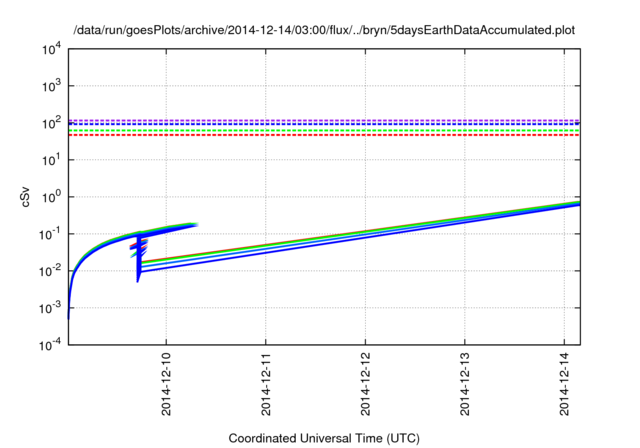Click the 10^-3 y-axis tick label

(x=50, y=308)
